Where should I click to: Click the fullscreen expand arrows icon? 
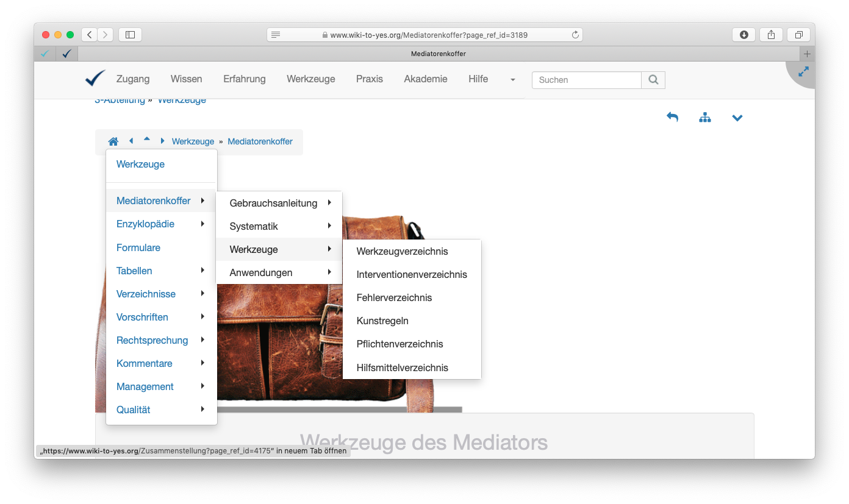click(x=803, y=71)
